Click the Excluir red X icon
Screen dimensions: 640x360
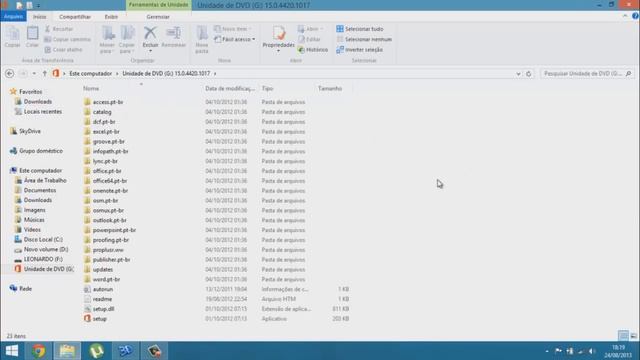tap(150, 33)
